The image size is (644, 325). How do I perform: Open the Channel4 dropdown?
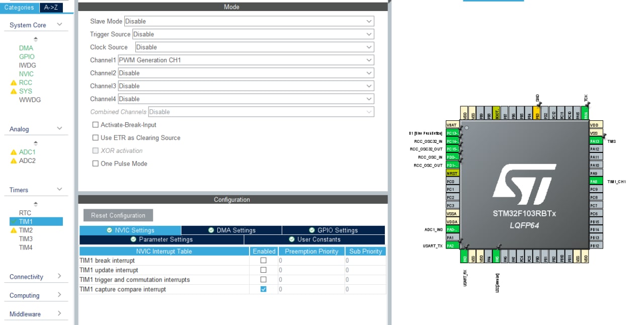(x=246, y=99)
